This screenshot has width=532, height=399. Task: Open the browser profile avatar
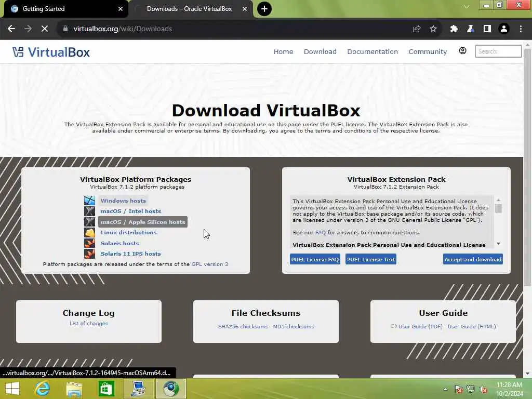[504, 29]
